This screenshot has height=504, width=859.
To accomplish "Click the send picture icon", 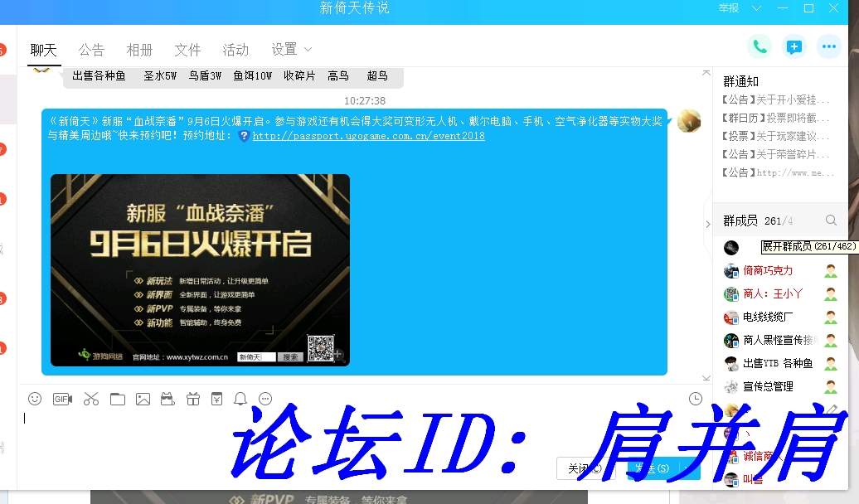I will pos(143,399).
